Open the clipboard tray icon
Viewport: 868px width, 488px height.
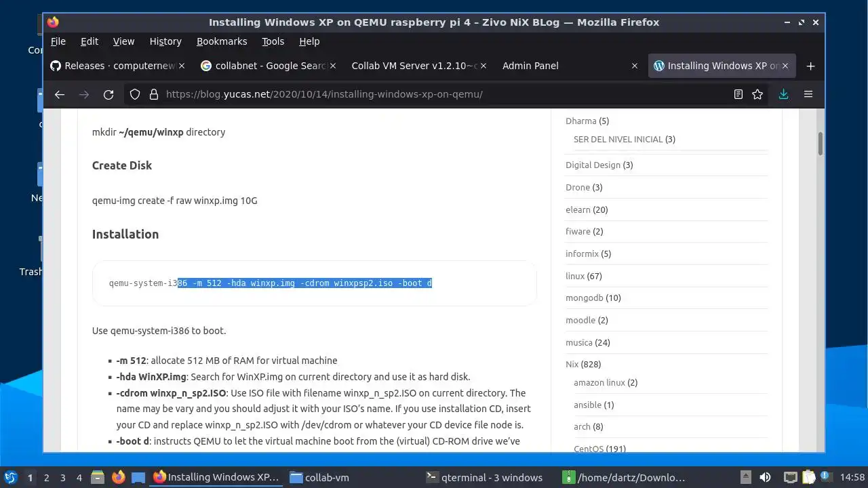[808, 477]
